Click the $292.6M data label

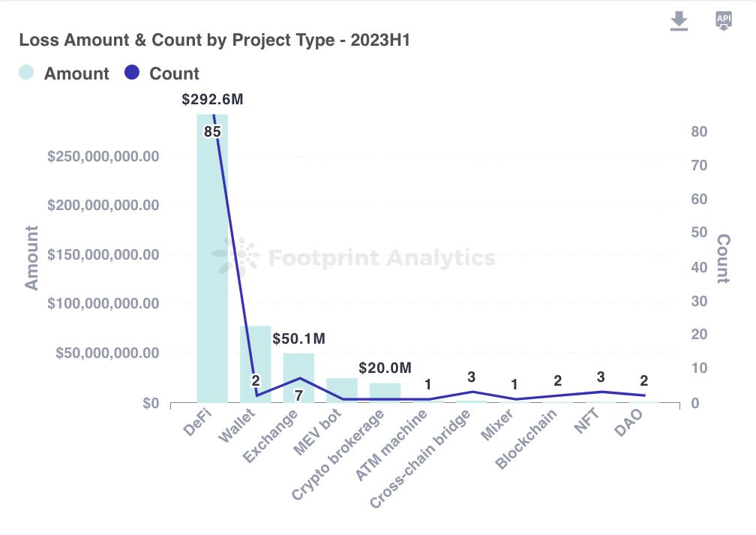click(x=213, y=99)
